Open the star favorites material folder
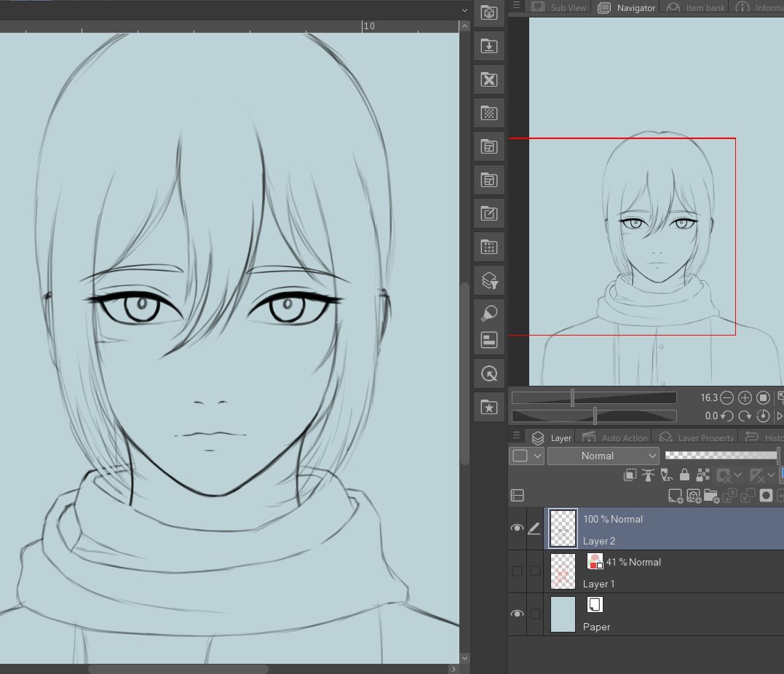784x674 pixels. pos(489,407)
